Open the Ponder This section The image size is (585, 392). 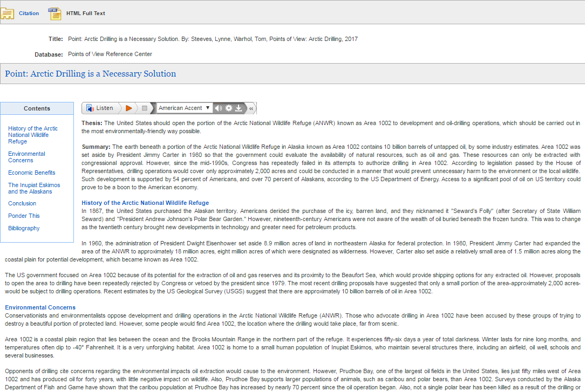(24, 216)
